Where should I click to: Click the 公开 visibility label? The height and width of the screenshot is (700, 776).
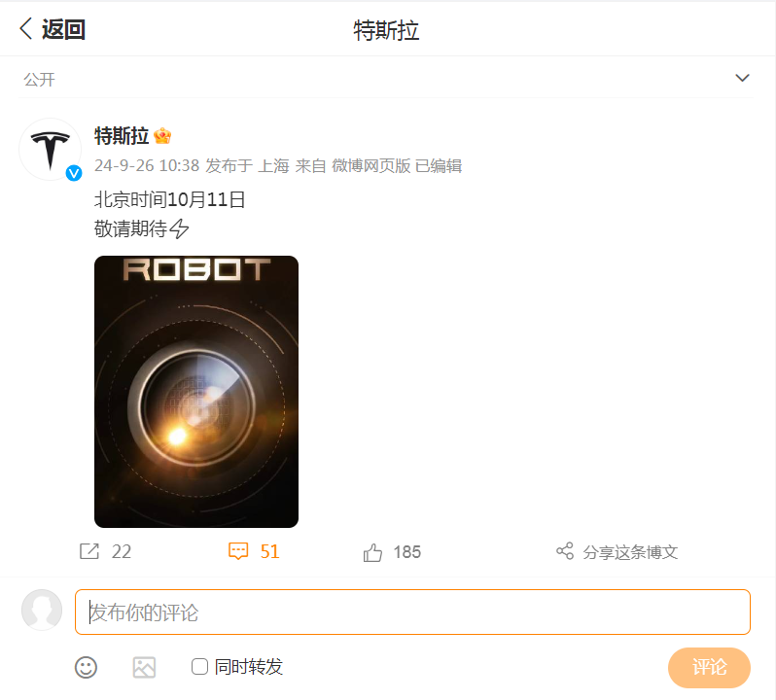click(x=40, y=80)
